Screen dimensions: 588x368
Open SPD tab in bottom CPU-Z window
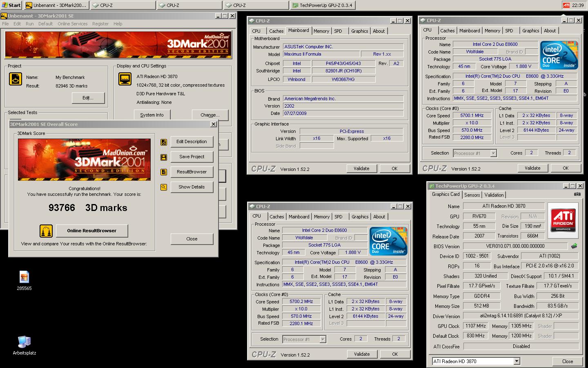339,217
